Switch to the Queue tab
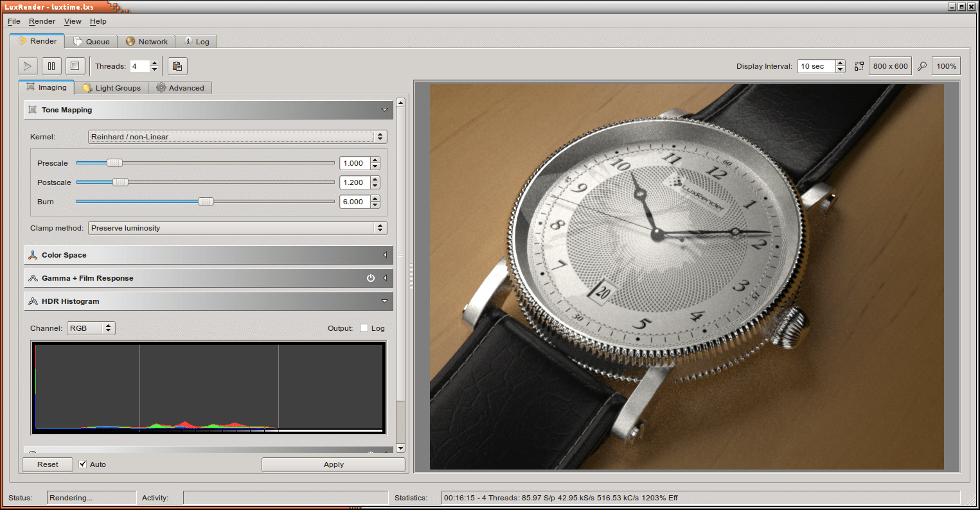The image size is (980, 510). point(91,41)
